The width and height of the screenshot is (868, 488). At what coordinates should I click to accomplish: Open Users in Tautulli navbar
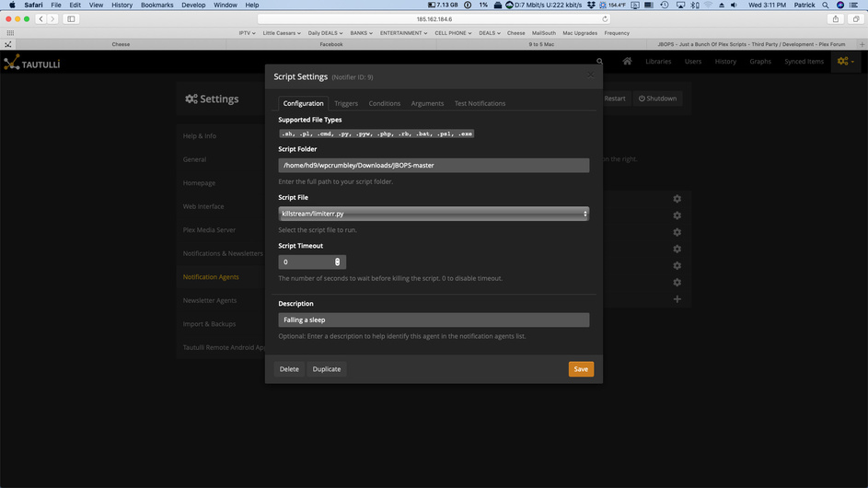(x=692, y=62)
